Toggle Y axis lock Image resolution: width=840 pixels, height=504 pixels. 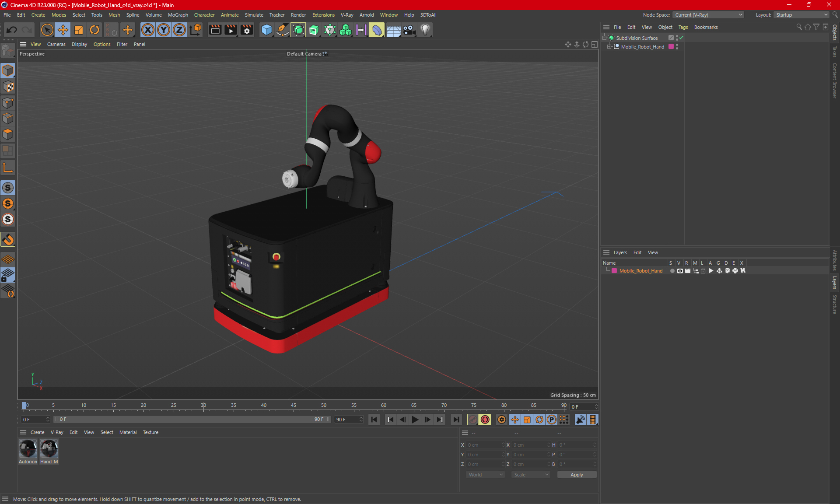coord(164,30)
